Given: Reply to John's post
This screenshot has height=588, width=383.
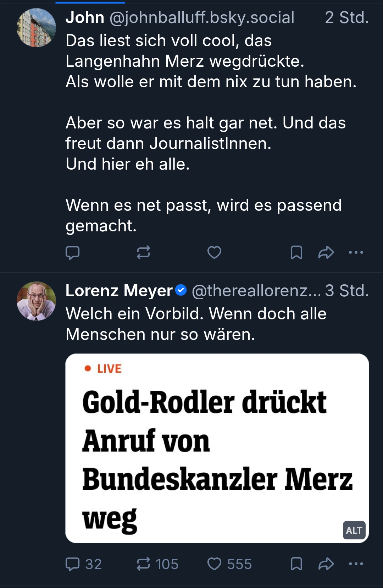Looking at the screenshot, I should pos(73,253).
